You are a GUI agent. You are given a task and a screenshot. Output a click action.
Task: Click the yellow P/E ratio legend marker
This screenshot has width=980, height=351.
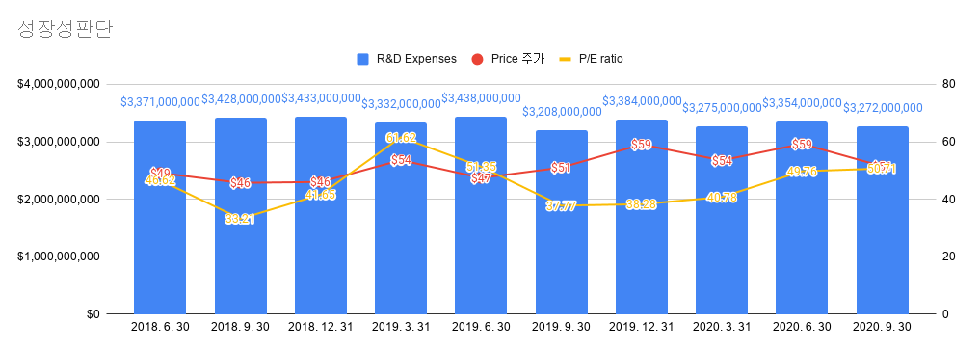pos(565,60)
